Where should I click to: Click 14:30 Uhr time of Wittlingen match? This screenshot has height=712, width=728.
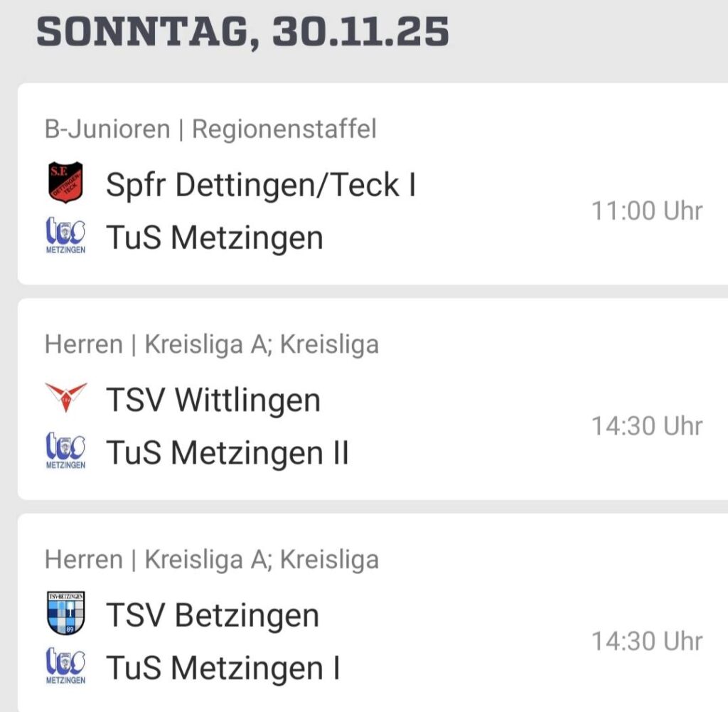(x=647, y=426)
